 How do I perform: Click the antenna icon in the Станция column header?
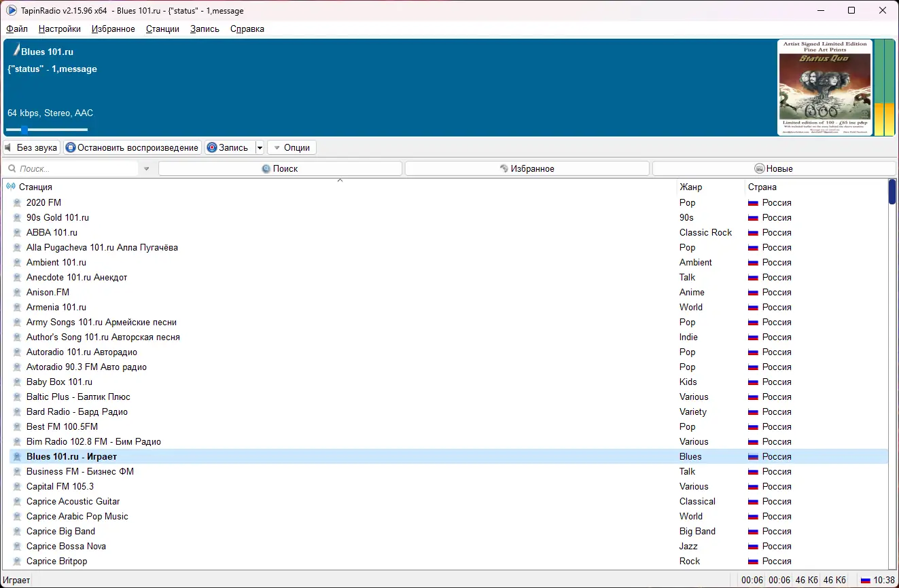tap(11, 187)
